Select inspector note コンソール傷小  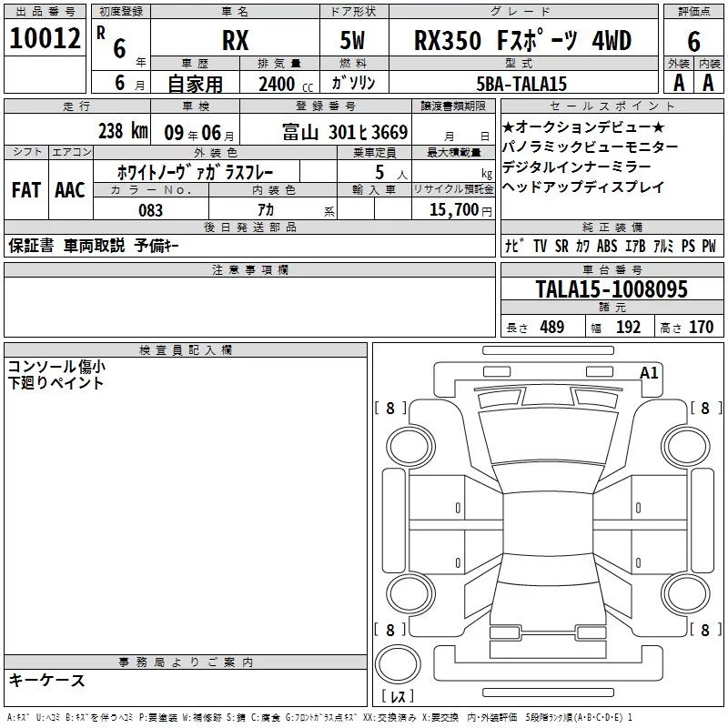[56, 367]
